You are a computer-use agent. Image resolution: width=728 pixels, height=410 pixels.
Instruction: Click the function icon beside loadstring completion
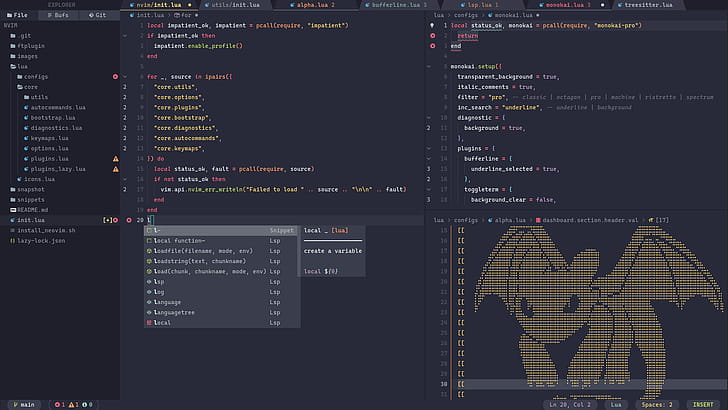pyautogui.click(x=149, y=261)
